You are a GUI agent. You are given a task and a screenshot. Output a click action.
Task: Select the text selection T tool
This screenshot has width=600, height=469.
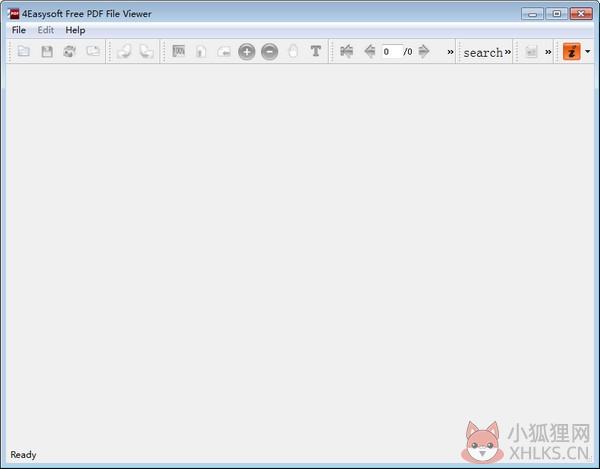tap(316, 51)
